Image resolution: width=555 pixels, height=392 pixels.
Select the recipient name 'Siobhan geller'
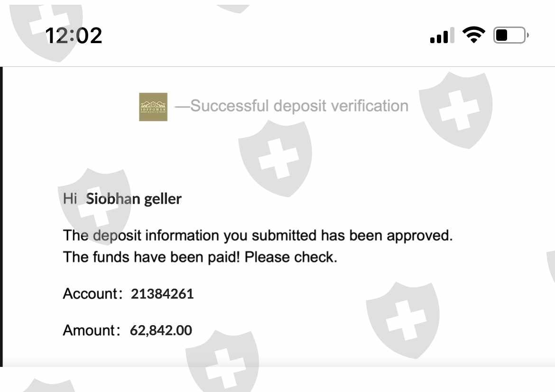134,199
